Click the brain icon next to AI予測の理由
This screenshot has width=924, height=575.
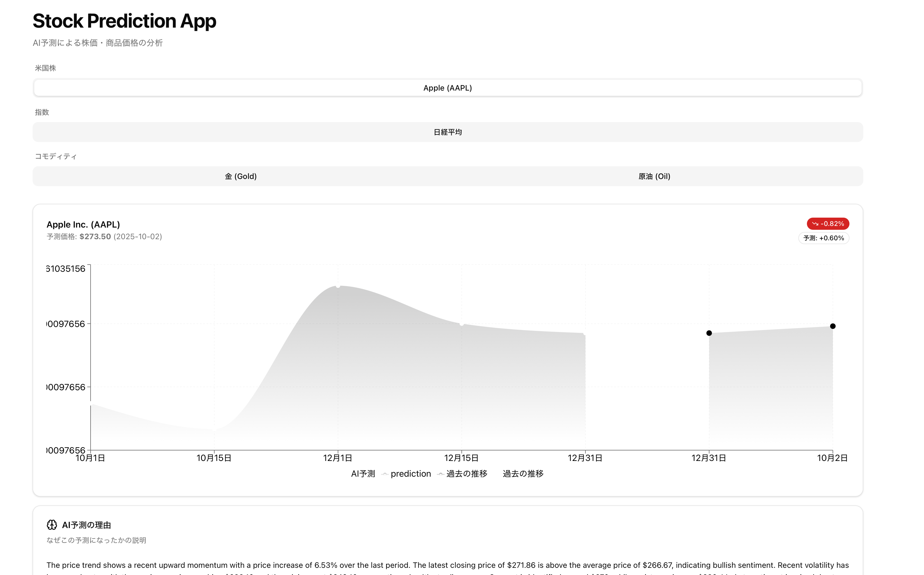[51, 525]
